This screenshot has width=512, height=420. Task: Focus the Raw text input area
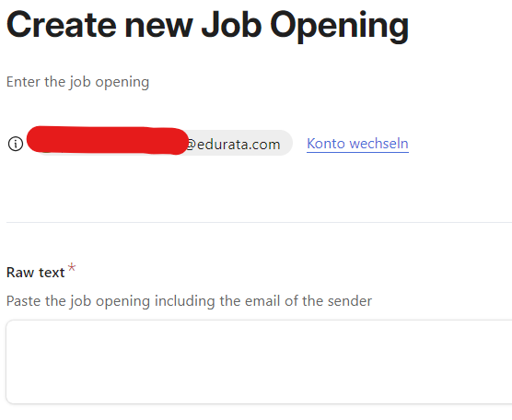tap(259, 362)
